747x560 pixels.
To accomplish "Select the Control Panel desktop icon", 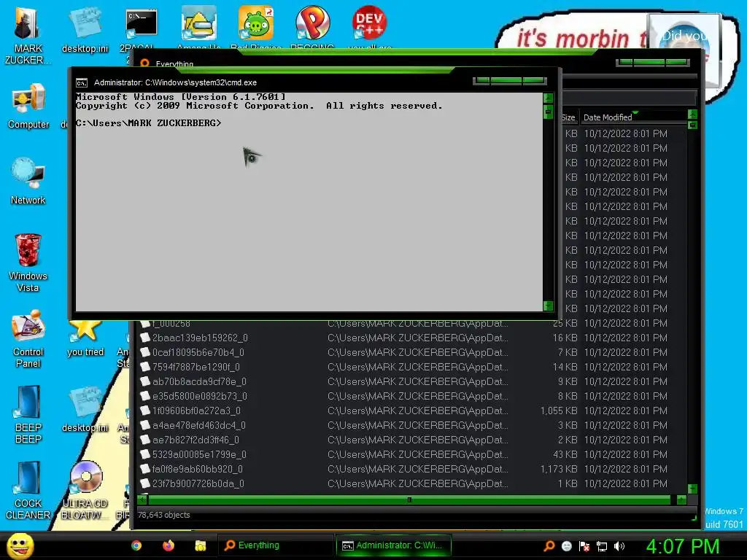I will (28, 338).
